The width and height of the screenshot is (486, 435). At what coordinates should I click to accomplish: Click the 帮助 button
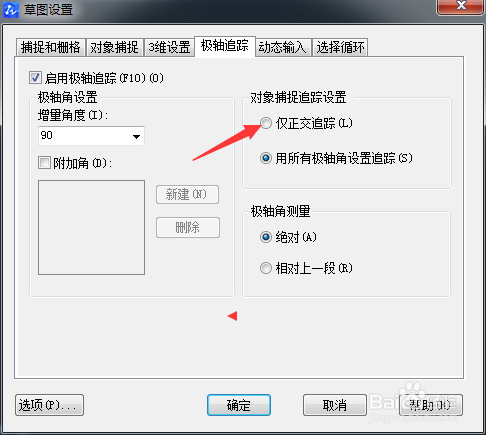[431, 405]
